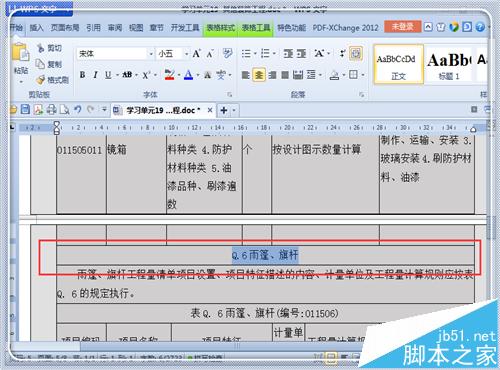Click the print preview icon
The height and width of the screenshot is (370, 500).
click(64, 110)
